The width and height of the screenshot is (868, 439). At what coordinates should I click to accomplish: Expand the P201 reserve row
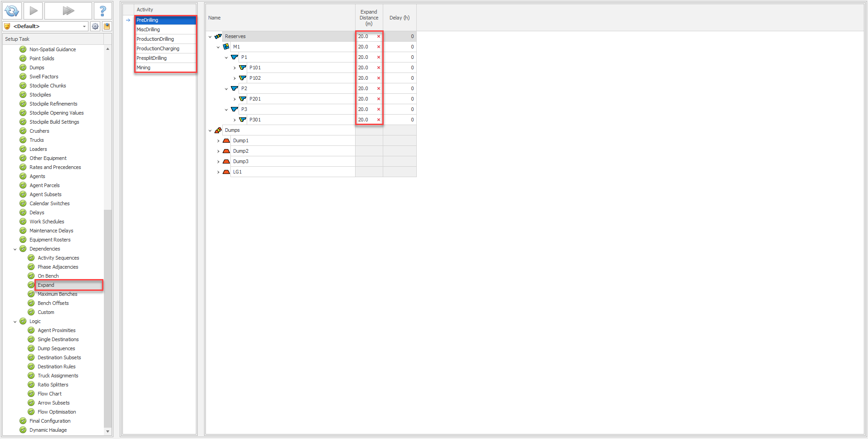[x=234, y=99]
